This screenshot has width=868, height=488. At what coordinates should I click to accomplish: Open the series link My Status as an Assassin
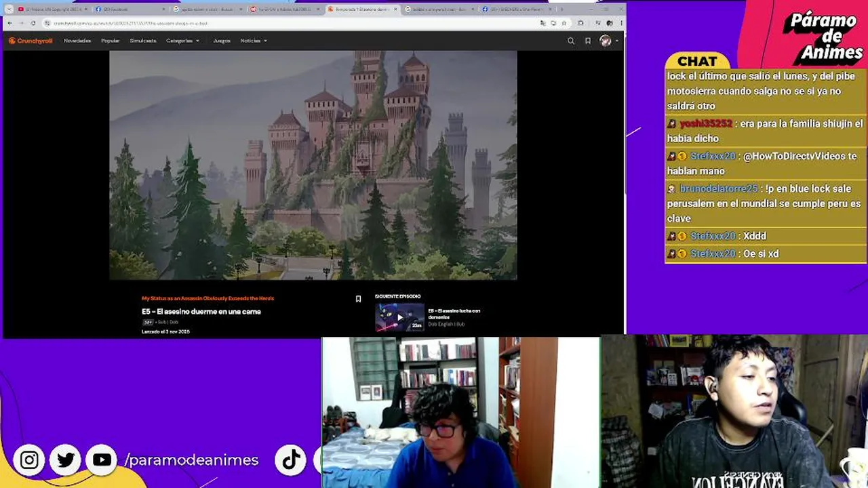pyautogui.click(x=208, y=298)
